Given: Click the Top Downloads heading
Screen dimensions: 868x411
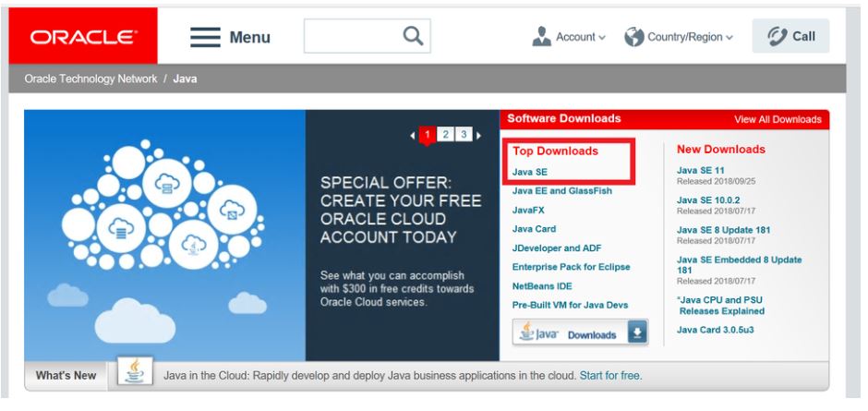Looking at the screenshot, I should click(x=555, y=151).
